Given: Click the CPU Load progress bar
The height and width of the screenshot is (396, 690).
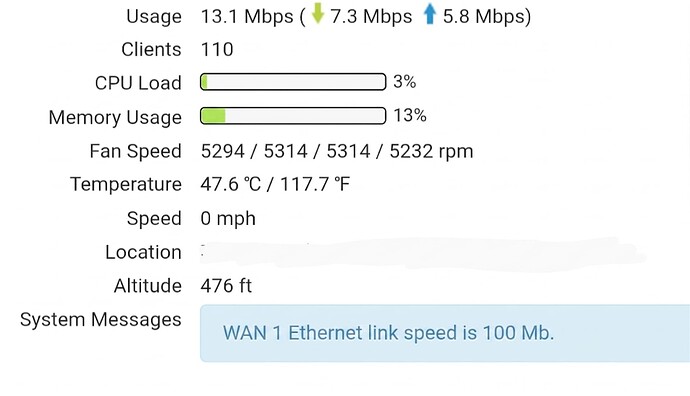Looking at the screenshot, I should coord(293,82).
